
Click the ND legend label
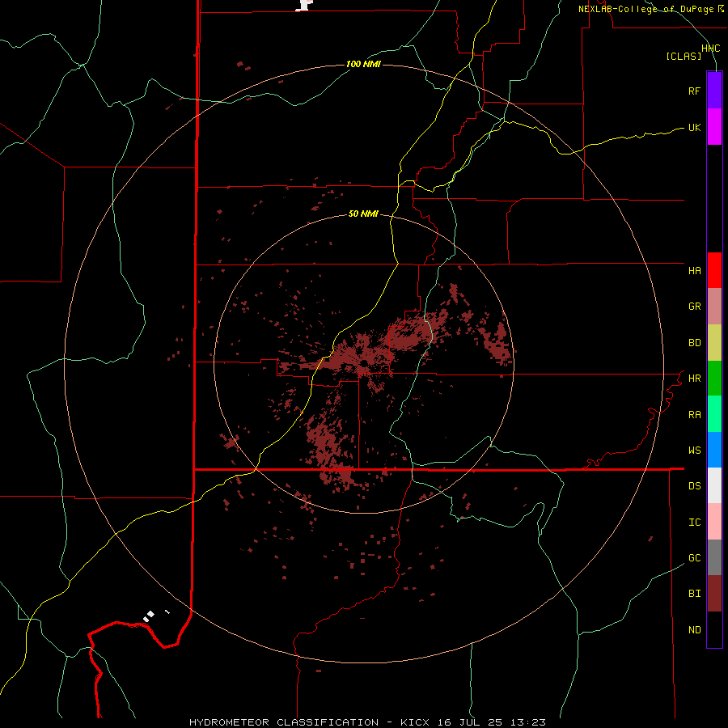[x=694, y=630]
